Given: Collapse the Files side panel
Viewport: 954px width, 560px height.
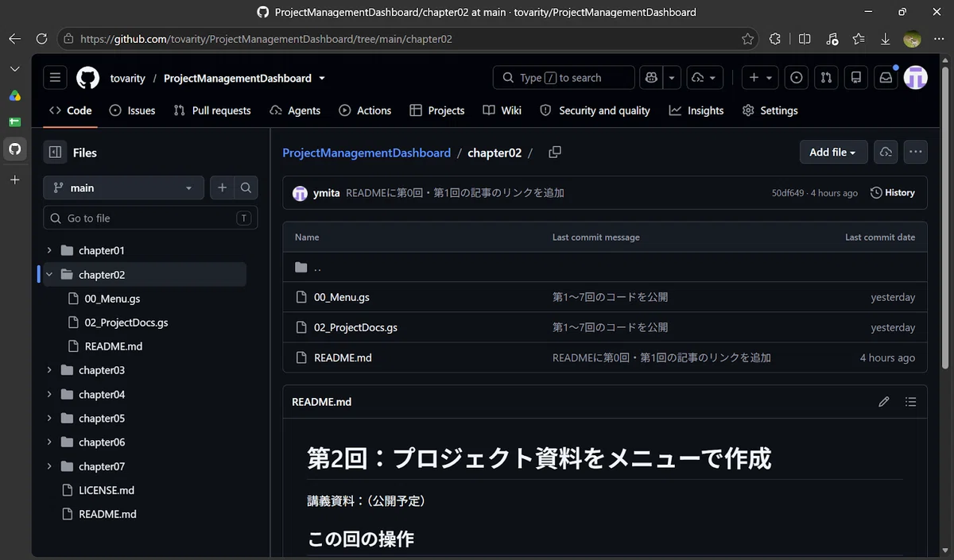Looking at the screenshot, I should click(55, 153).
